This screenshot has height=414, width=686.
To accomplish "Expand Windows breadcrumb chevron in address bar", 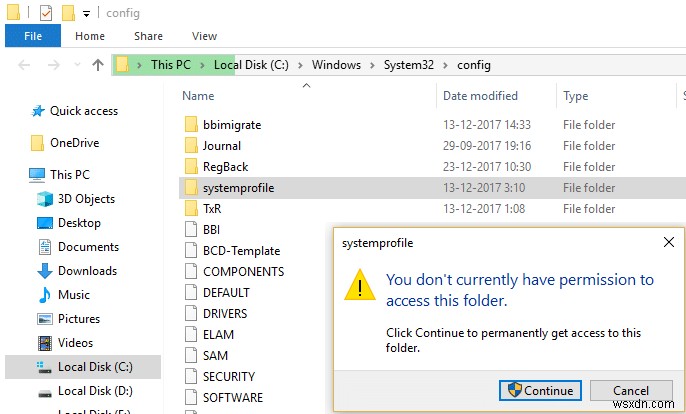I will (372, 65).
